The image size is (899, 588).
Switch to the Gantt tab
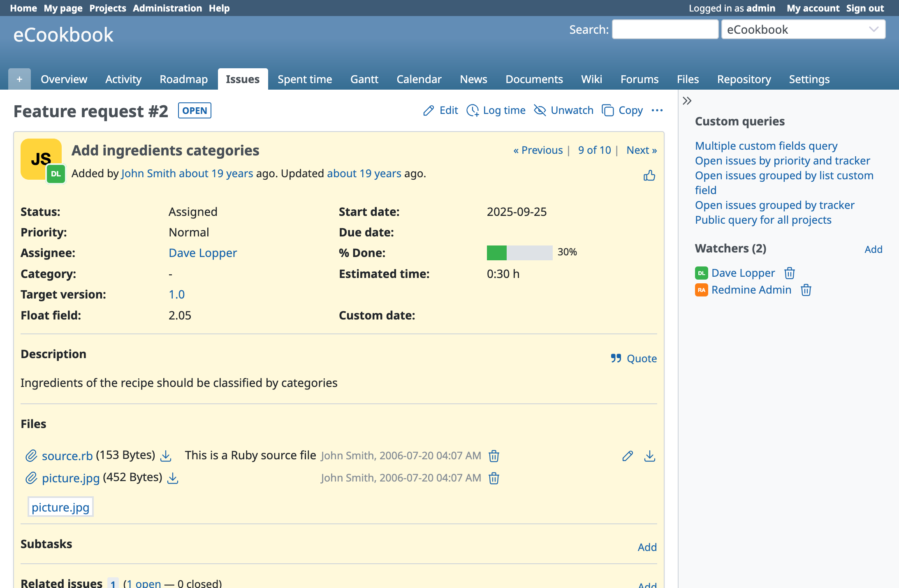point(364,79)
